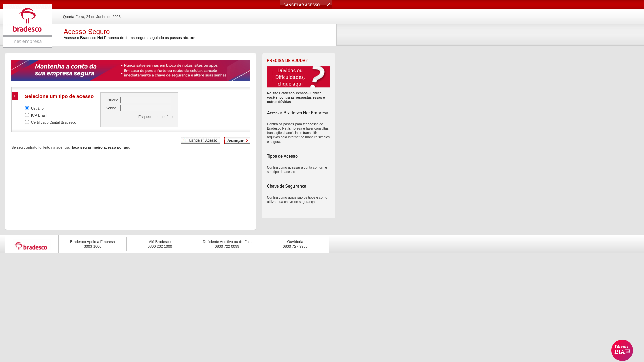Click the Cancelar Acesso header button
Screen dimensions: 644x362
point(302,5)
